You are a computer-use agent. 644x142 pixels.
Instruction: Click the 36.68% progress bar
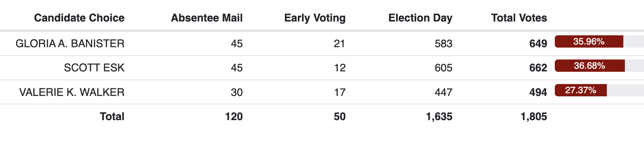coord(599,66)
